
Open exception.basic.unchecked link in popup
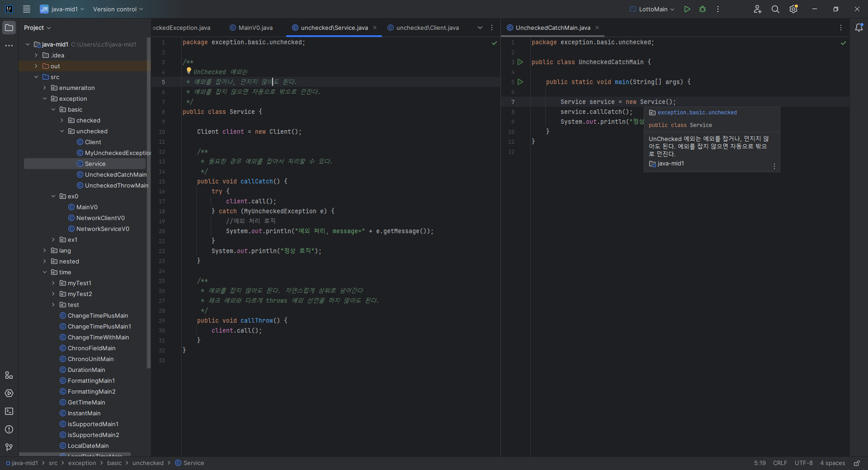(x=697, y=113)
